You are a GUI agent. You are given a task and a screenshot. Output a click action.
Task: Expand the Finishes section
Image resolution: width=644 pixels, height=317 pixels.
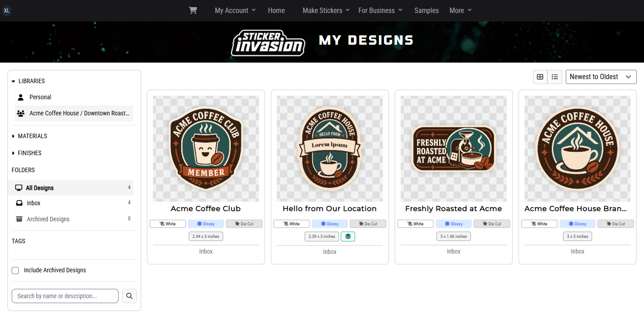(x=27, y=153)
